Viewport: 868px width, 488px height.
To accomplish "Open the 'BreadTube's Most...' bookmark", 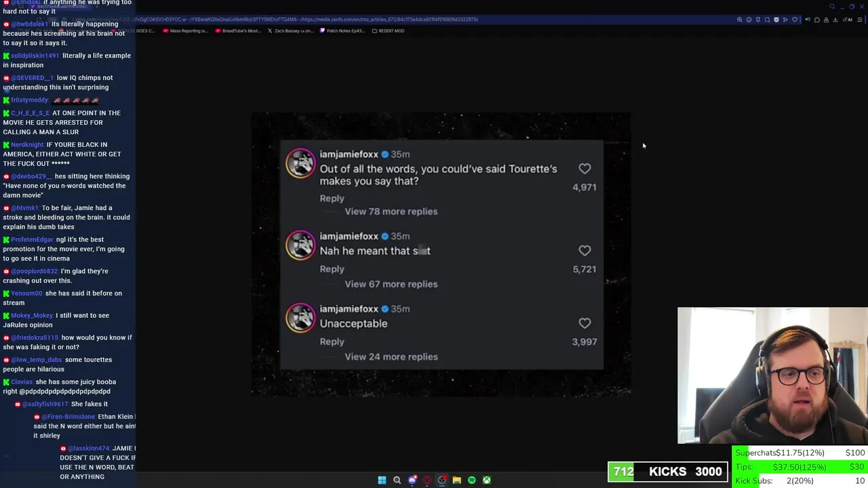I will point(237,30).
